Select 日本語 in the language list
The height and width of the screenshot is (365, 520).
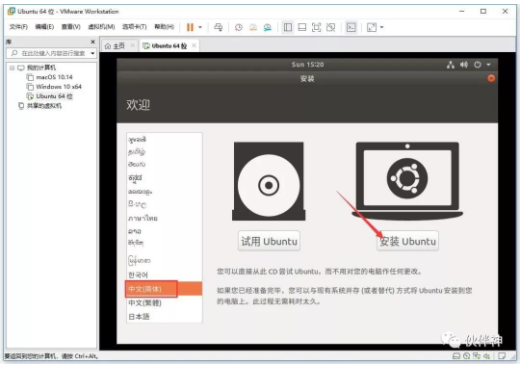(164, 317)
